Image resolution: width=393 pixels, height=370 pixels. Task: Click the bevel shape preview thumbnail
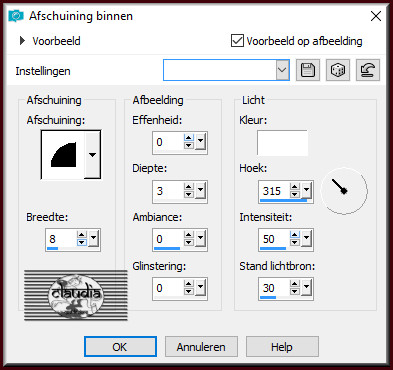pos(63,155)
